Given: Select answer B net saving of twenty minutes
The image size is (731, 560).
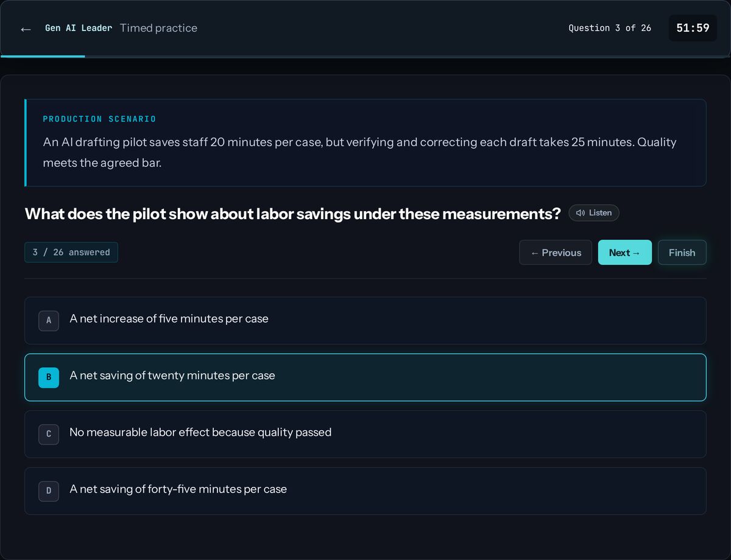Looking at the screenshot, I should 365,377.
